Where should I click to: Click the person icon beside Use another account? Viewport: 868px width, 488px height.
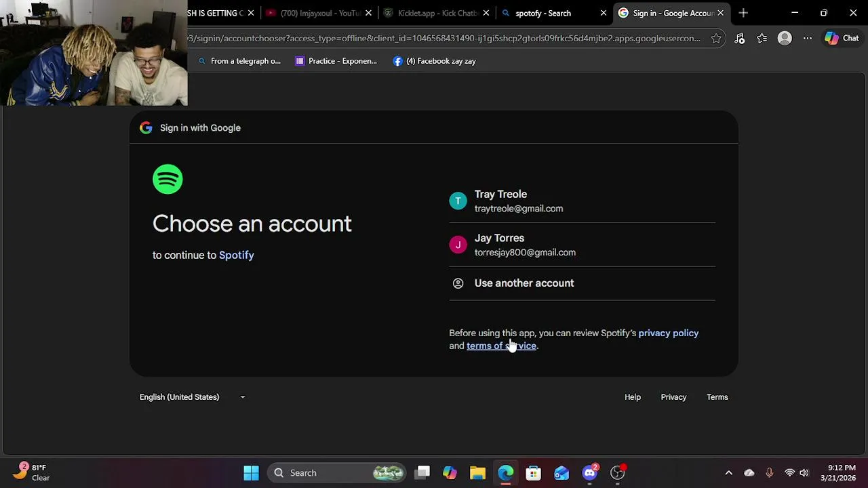458,283
